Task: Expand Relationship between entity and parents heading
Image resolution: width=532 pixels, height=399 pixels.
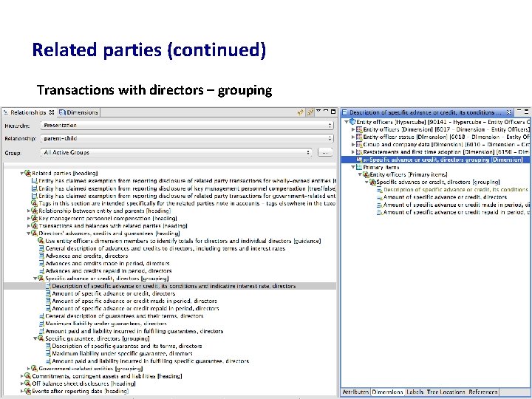Action: [x=29, y=211]
